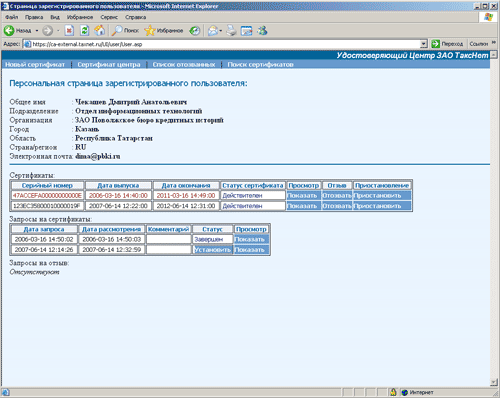Open the Файл menu
The image size is (500, 398).
point(12,17)
